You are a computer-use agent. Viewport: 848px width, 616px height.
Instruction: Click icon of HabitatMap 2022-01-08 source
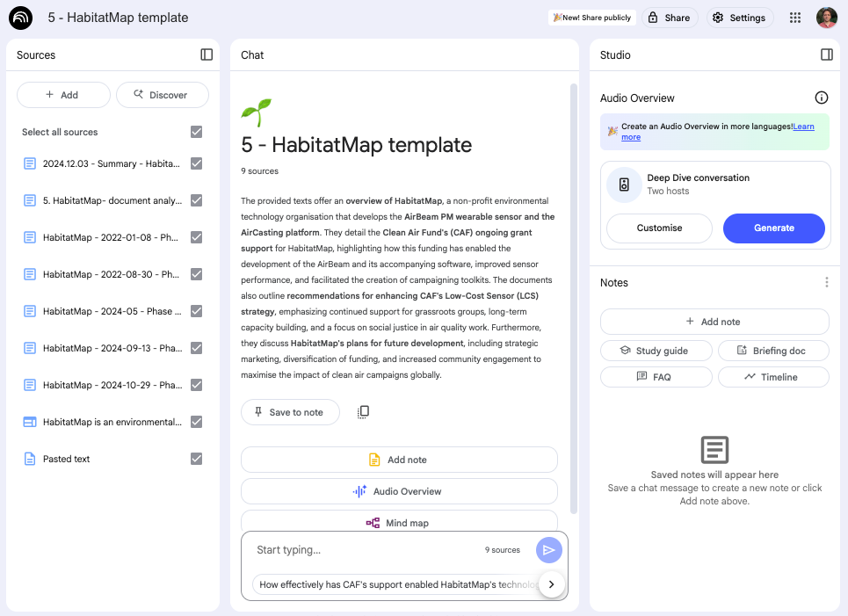coord(30,237)
